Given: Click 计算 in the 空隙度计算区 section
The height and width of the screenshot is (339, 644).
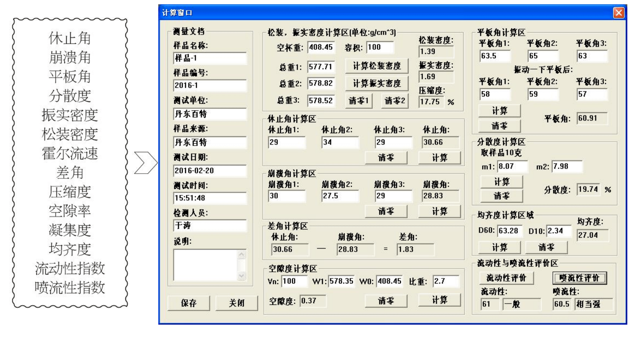Looking at the screenshot, I should (x=440, y=300).
